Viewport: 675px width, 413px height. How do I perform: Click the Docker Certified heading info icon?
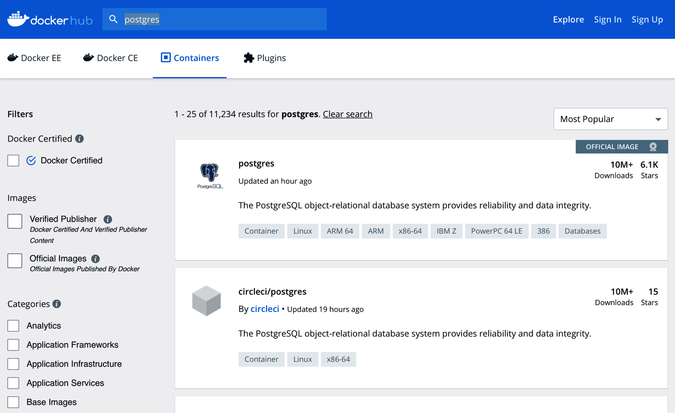80,139
